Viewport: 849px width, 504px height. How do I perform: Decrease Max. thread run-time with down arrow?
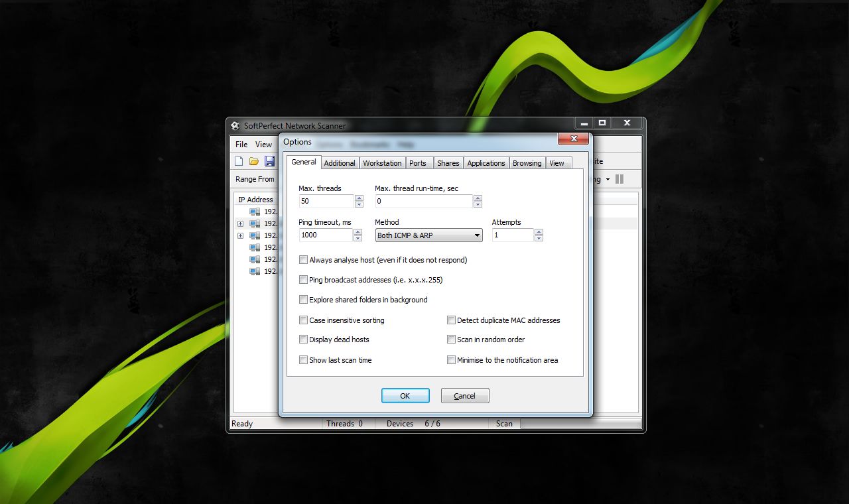(x=478, y=204)
